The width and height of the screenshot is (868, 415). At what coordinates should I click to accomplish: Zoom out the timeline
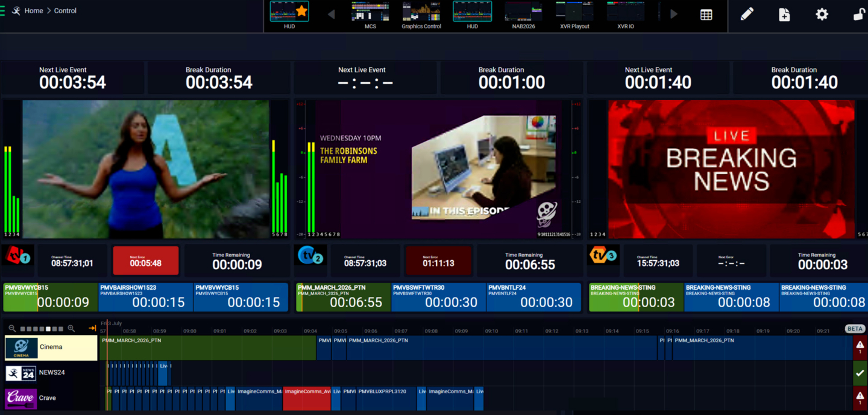12,328
